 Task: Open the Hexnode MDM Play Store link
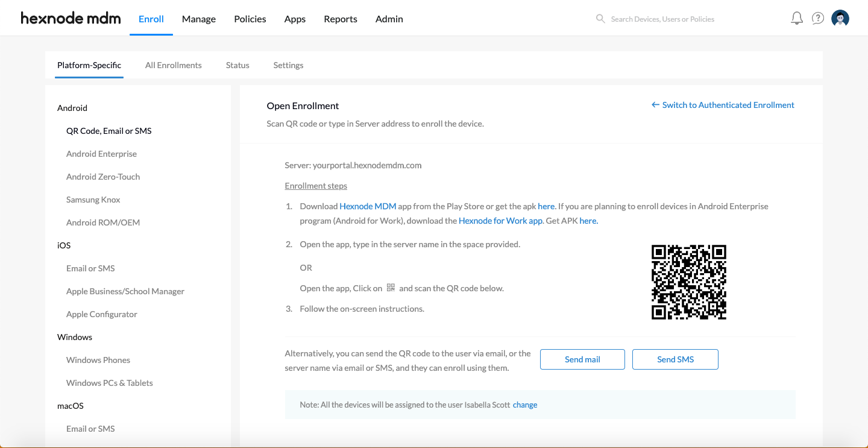(x=368, y=206)
